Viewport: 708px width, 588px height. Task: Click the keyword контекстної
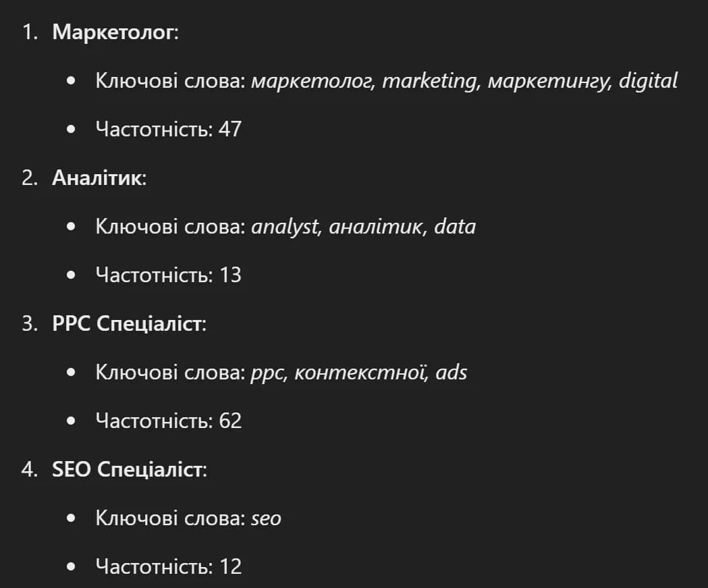[x=360, y=373]
